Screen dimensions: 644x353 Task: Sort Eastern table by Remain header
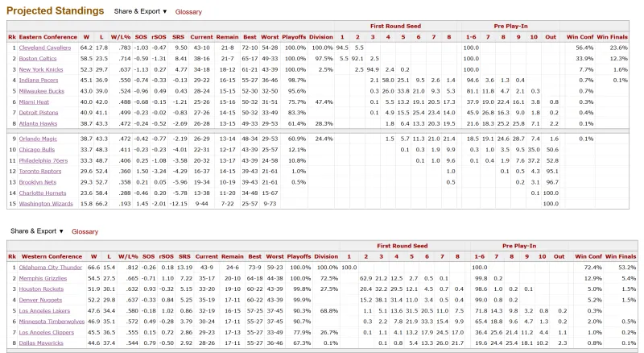click(x=228, y=37)
